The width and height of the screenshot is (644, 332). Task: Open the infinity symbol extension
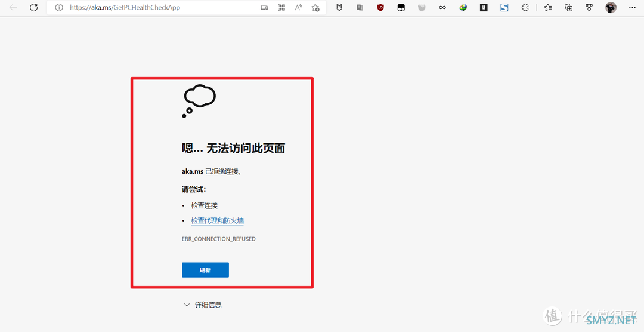442,7
